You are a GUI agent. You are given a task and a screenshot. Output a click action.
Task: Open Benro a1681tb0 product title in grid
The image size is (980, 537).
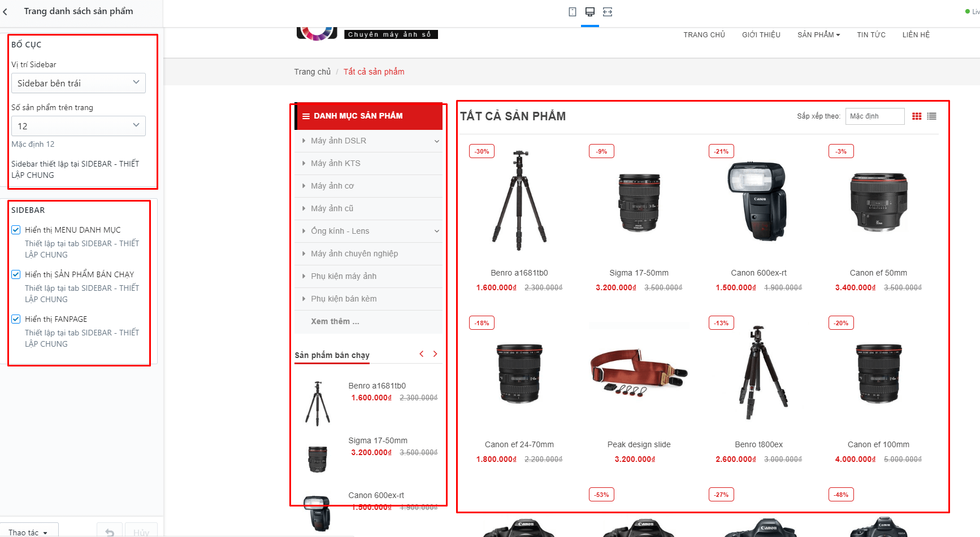coord(519,273)
